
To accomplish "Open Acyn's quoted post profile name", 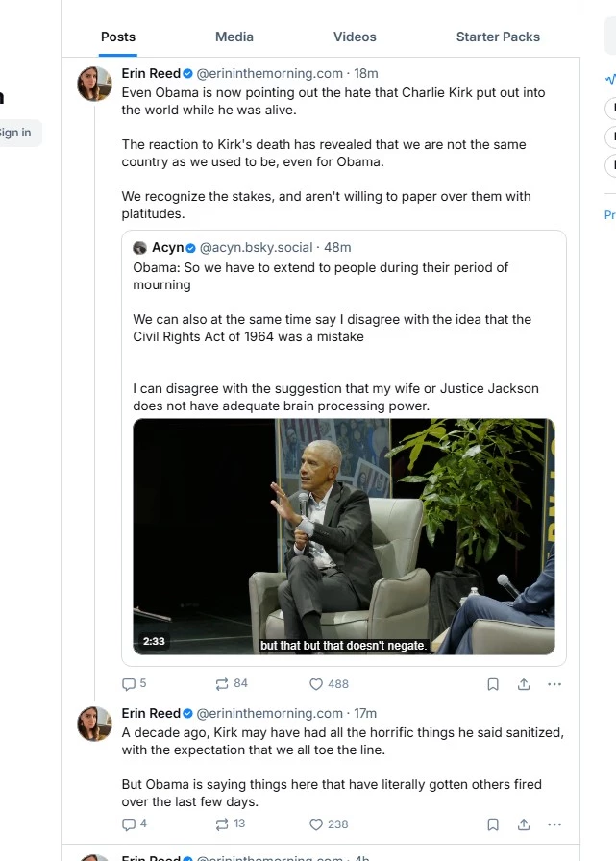I will (168, 248).
